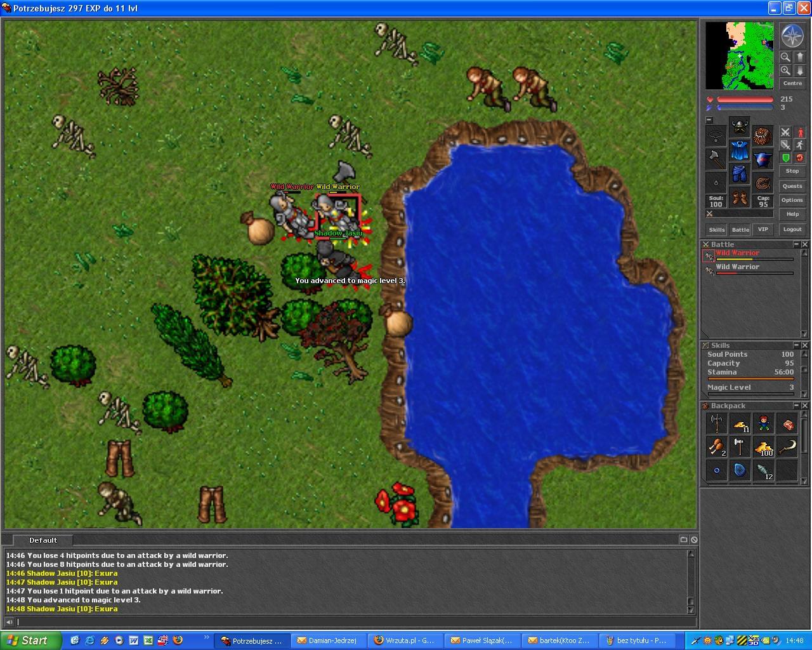This screenshot has width=812, height=650.
Task: Select the rope in ammo slot
Action: tap(763, 183)
